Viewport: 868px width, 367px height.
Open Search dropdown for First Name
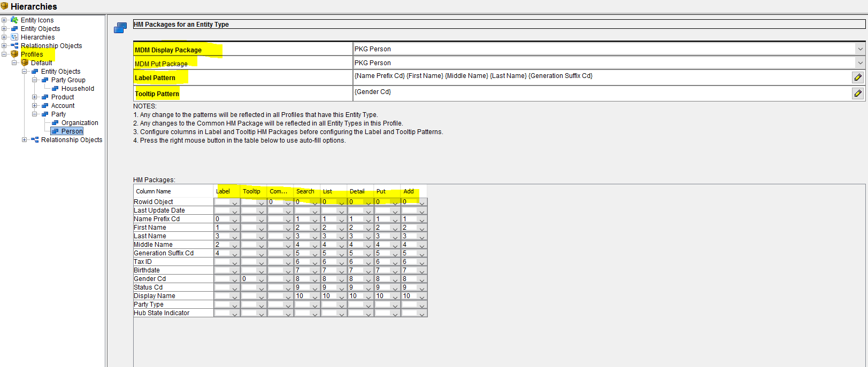pos(315,228)
